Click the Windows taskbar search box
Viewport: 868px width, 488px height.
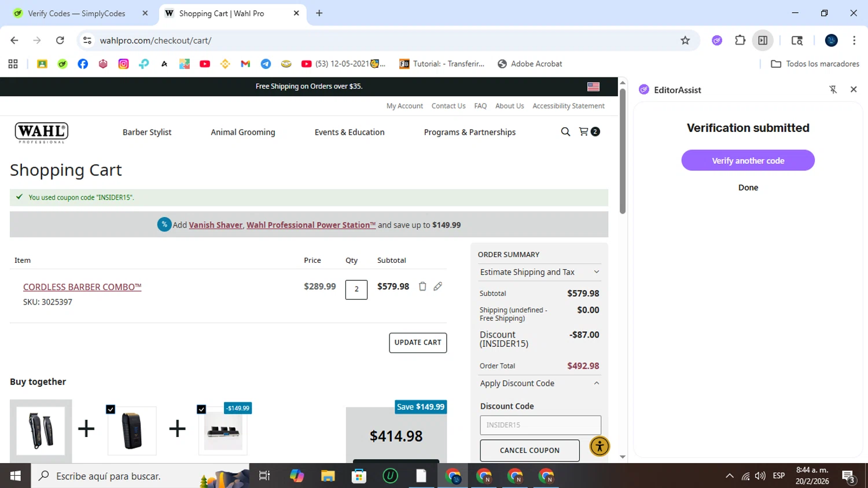pyautogui.click(x=140, y=476)
